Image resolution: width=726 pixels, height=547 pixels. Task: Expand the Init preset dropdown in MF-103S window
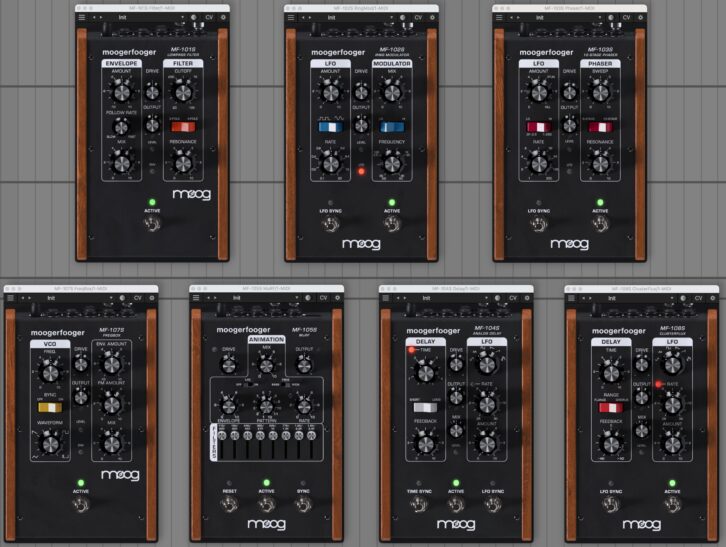coord(600,18)
